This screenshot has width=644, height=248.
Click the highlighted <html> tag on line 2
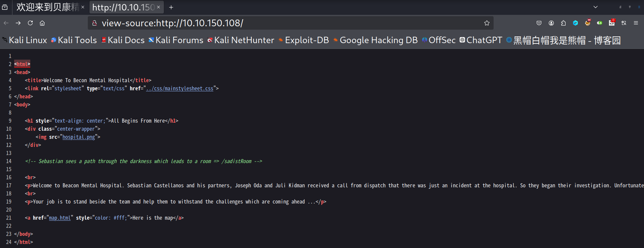coord(22,64)
